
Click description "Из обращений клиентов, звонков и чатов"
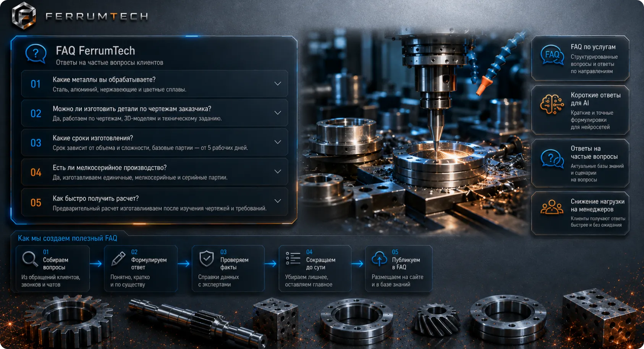coord(51,281)
